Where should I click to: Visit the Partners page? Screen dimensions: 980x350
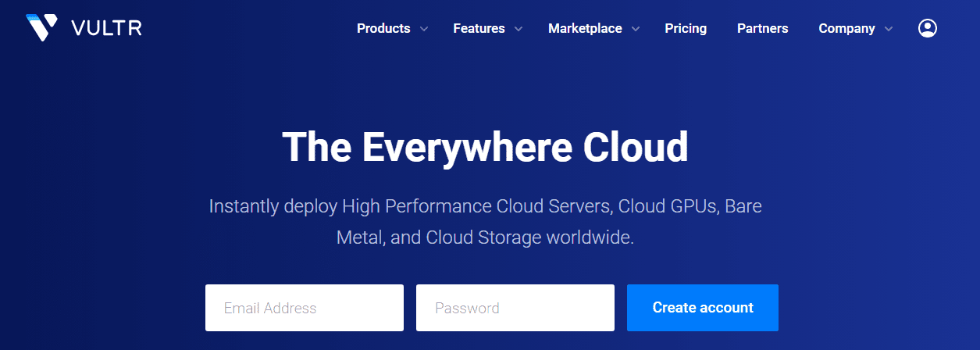point(762,29)
